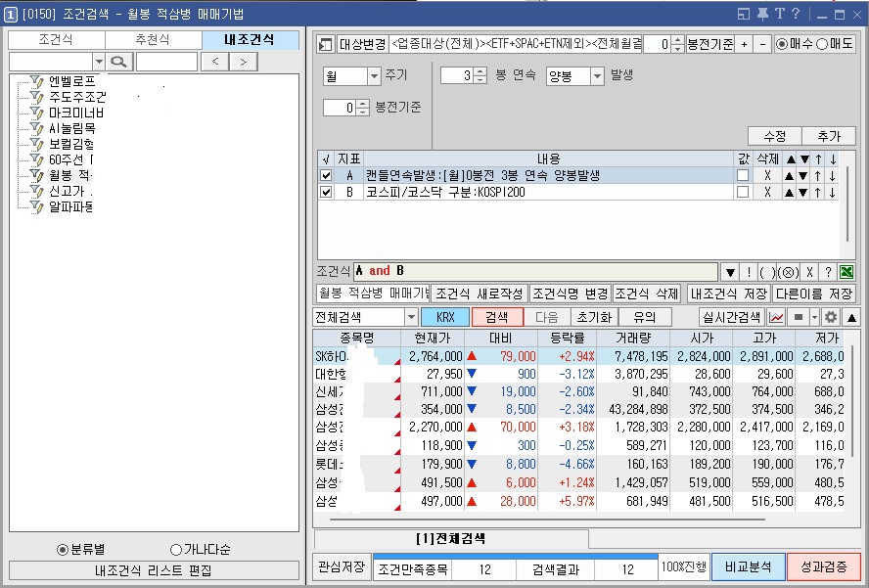
Task: Select the 매도 radio button
Action: tap(822, 44)
